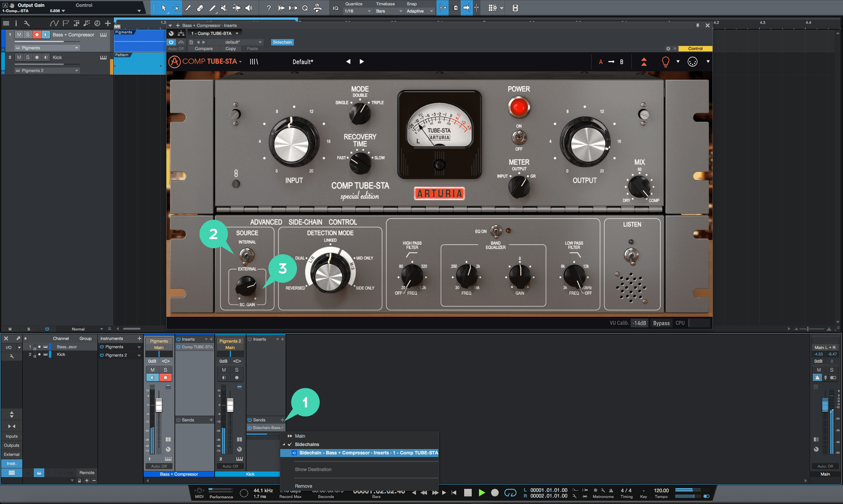Choose Main in the send menu
The image size is (843, 504).
[x=300, y=436]
